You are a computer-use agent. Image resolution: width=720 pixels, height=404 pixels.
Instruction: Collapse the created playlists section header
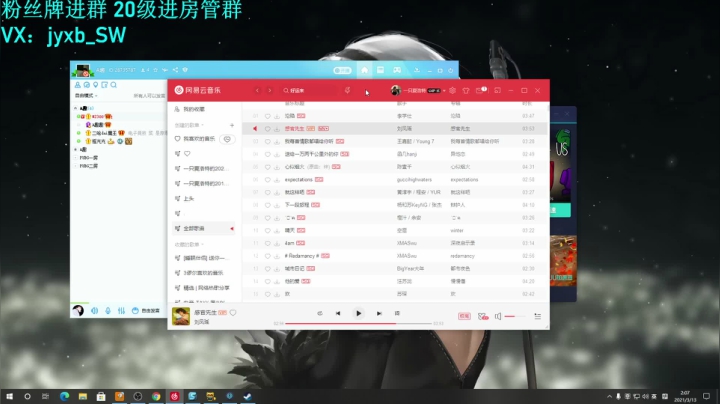189,125
